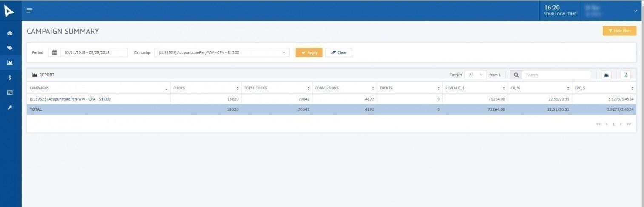Click the 3.8273/3.4524 EPC cell in campaign row
The image size is (644, 207).
click(604, 99)
